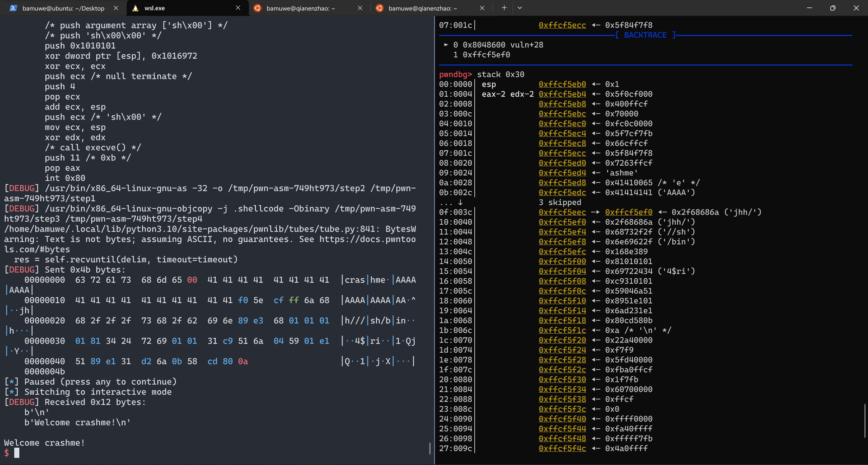
Task: Click the right pane scrollbar thumb
Action: [x=865, y=421]
